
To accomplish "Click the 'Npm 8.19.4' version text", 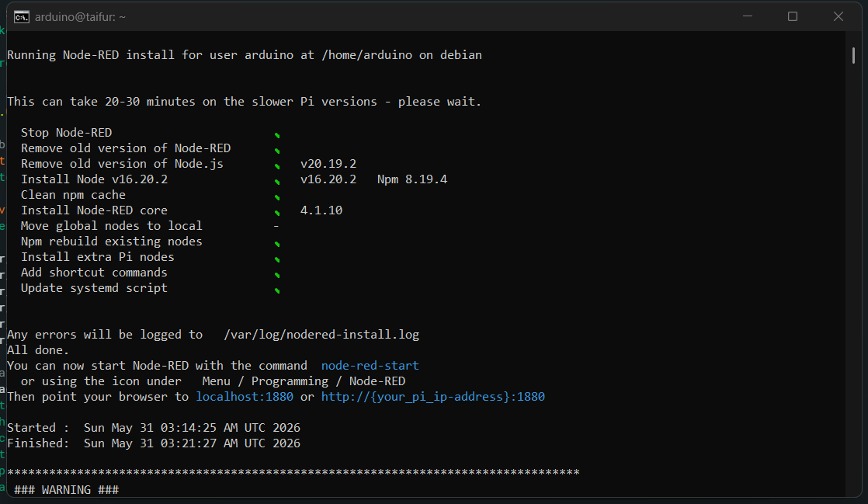I will [412, 179].
